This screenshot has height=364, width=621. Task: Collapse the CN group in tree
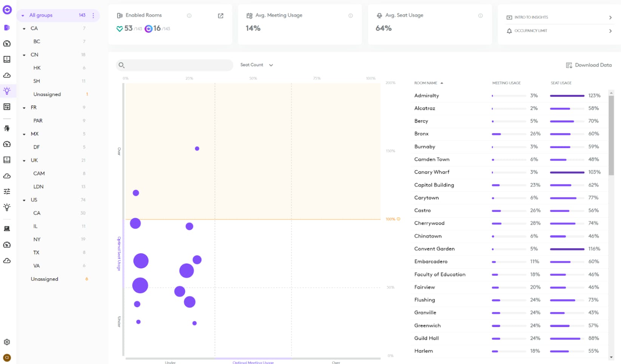(24, 55)
